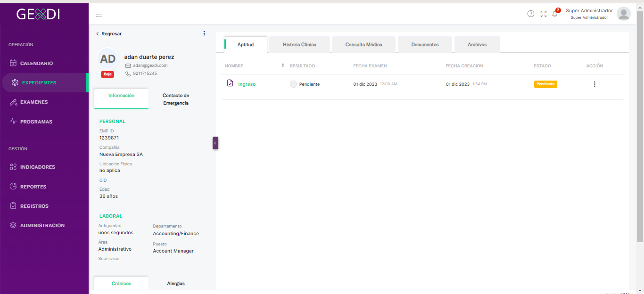Viewport: 644px width, 294px height.
Task: Open the Calendario section icon
Action: [x=13, y=63]
